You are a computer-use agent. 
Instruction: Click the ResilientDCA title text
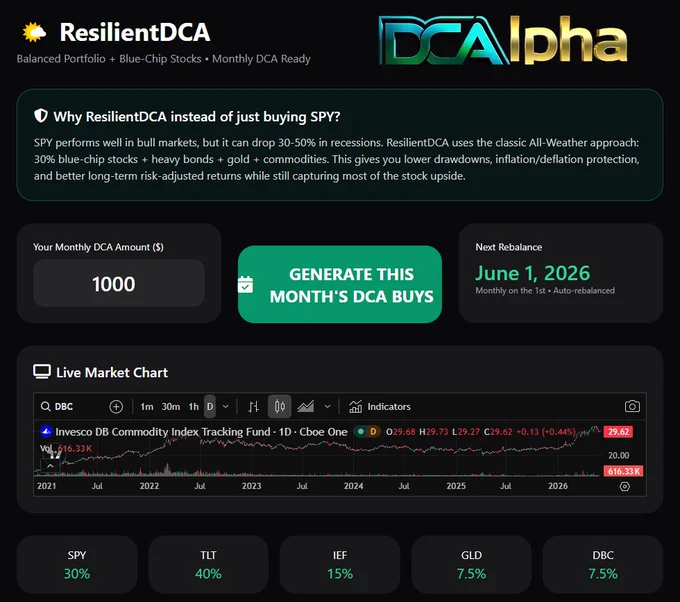[135, 33]
